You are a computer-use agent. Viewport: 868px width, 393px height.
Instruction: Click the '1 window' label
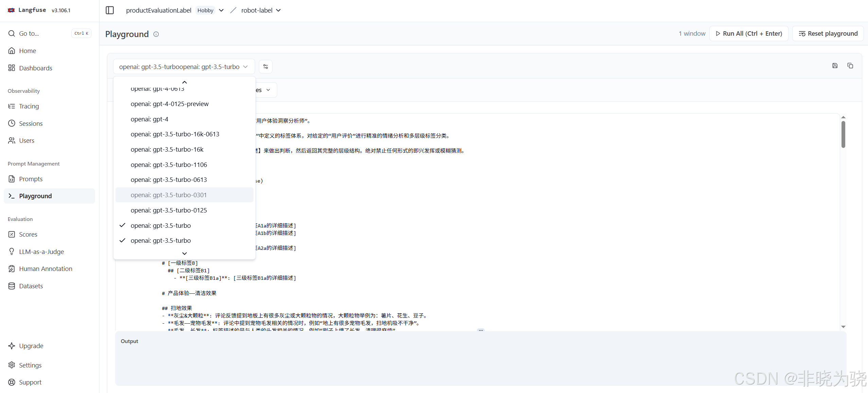pos(692,34)
